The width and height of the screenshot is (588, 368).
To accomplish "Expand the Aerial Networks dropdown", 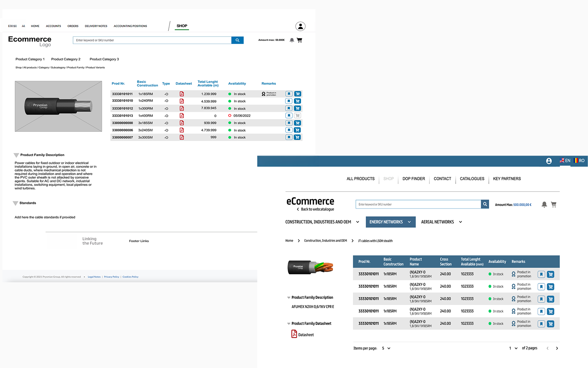I will pos(460,222).
